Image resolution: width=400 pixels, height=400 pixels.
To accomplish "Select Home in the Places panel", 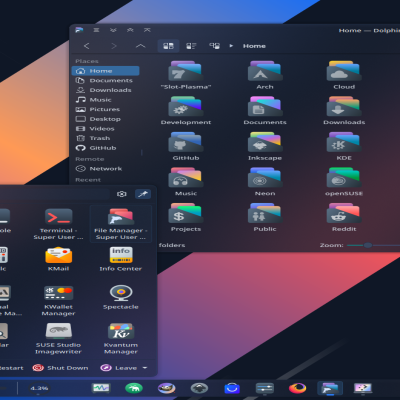I will (105, 71).
